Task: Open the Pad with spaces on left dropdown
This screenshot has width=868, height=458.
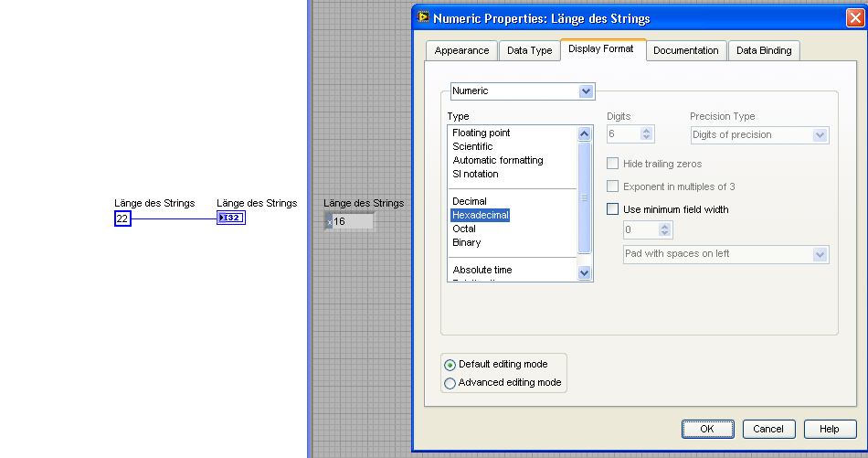Action: (x=725, y=254)
